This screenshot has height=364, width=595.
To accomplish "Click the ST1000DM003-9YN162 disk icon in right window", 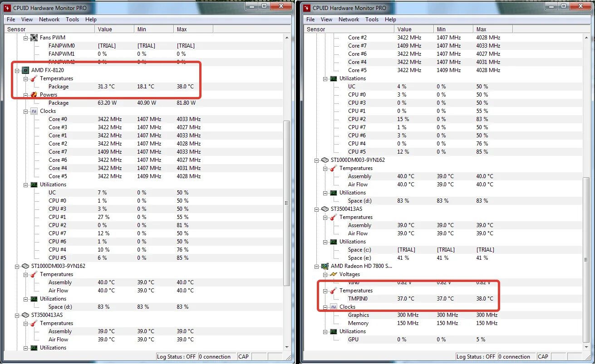I will (325, 160).
